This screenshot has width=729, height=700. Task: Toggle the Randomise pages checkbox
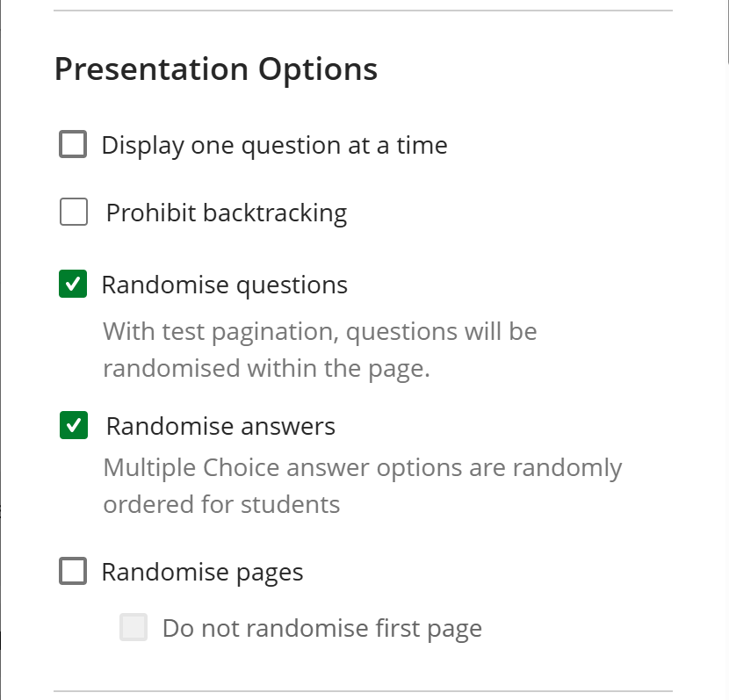[x=73, y=572]
